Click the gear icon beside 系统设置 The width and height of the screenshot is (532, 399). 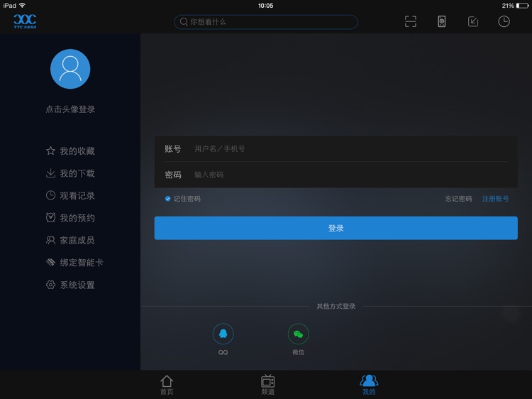[x=50, y=285]
